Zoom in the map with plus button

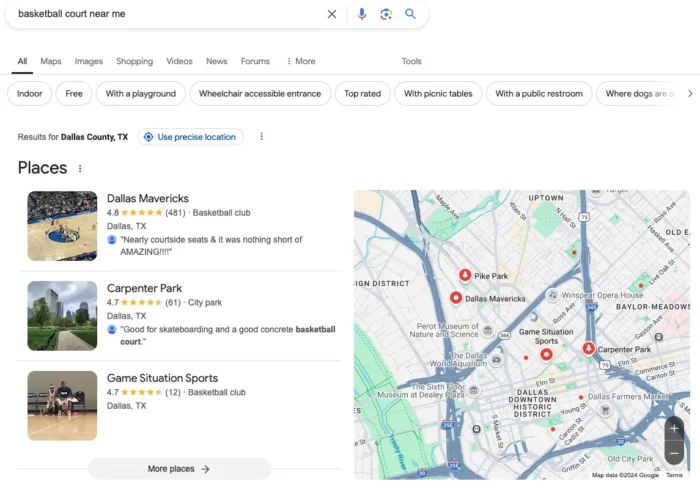(x=674, y=429)
